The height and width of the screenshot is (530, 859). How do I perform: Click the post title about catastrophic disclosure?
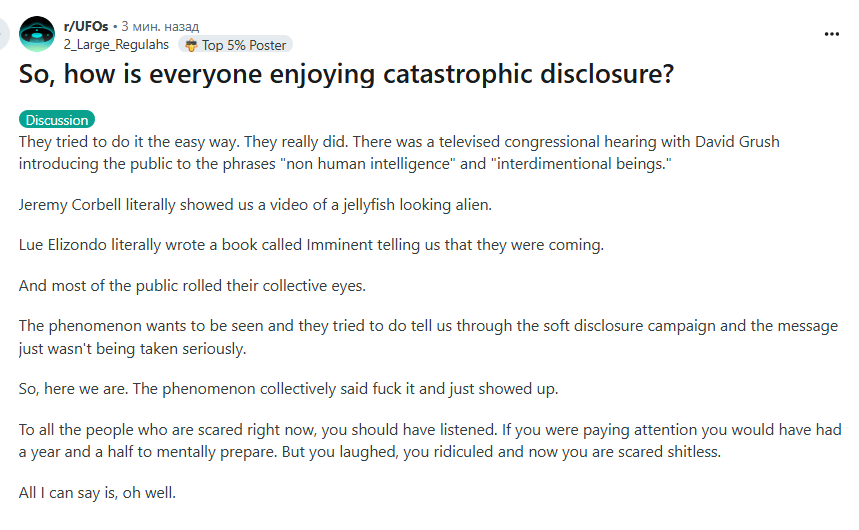(346, 74)
